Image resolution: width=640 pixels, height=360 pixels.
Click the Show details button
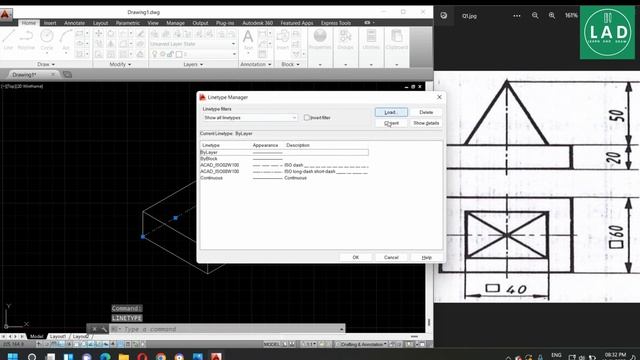click(426, 123)
